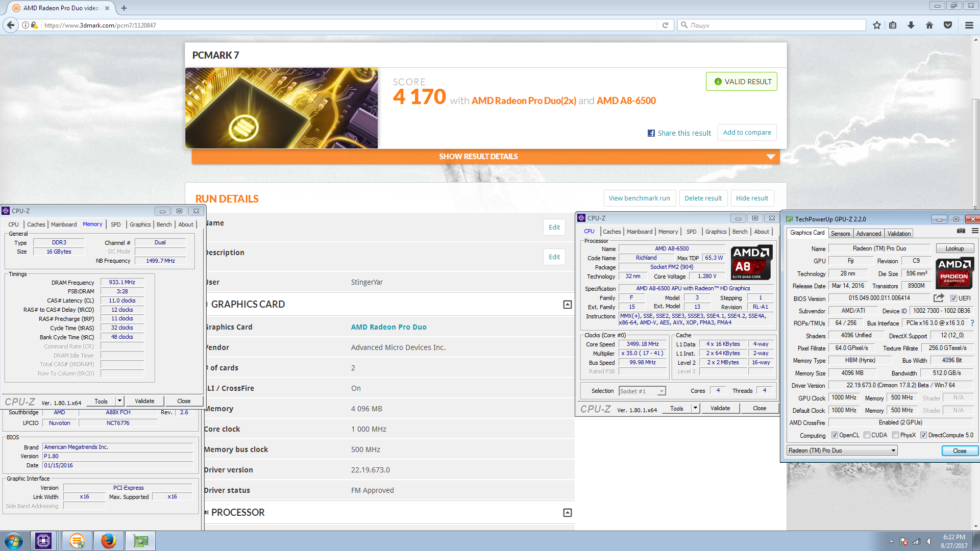Image resolution: width=980 pixels, height=551 pixels.
Task: Click Edit button next to Description
Action: pos(554,257)
